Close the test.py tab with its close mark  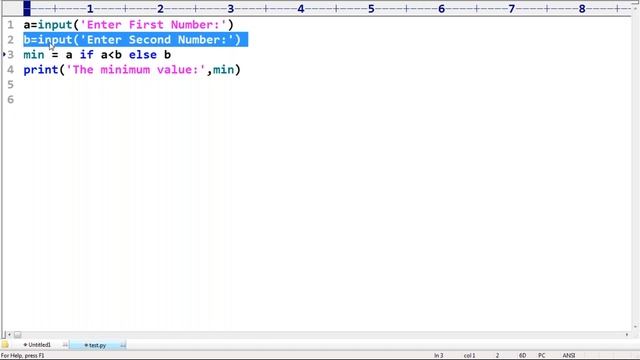tap(123, 346)
